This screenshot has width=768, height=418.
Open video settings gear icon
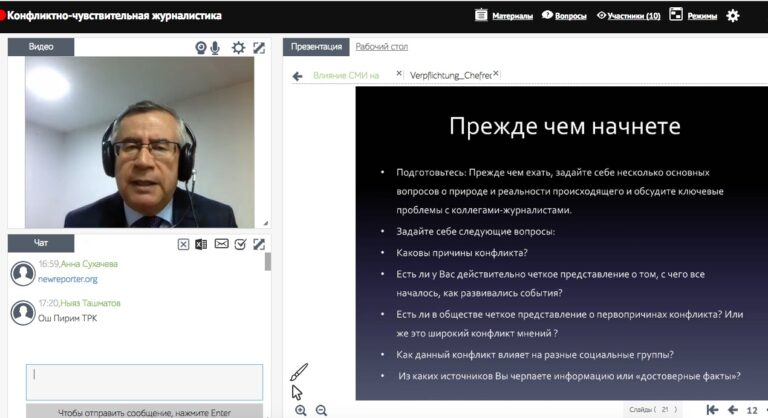point(239,48)
